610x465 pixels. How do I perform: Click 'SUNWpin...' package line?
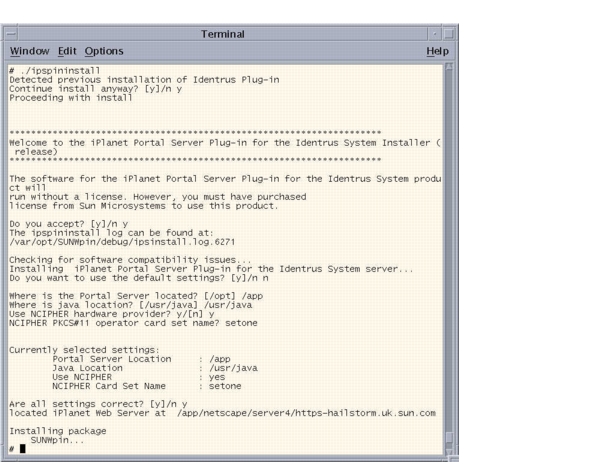click(57, 440)
